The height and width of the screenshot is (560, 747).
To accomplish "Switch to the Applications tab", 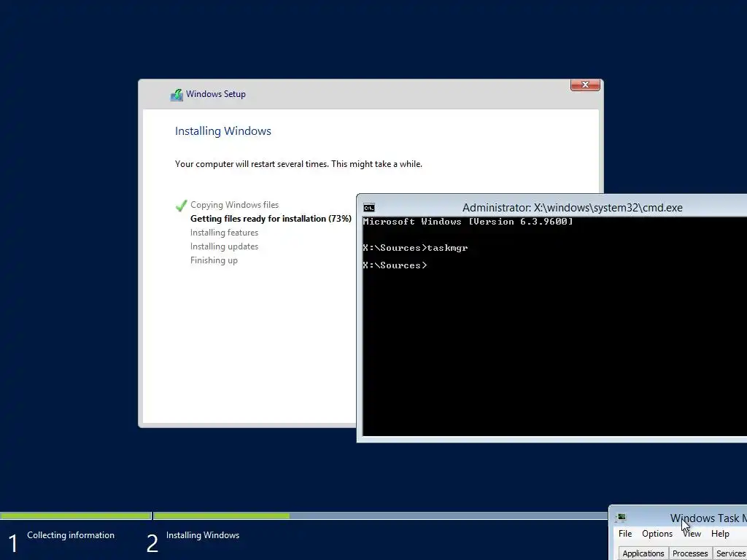I will 643,553.
